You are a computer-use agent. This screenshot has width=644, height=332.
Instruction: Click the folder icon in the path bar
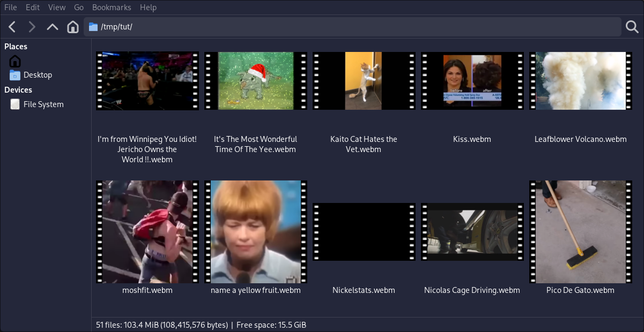[94, 26]
